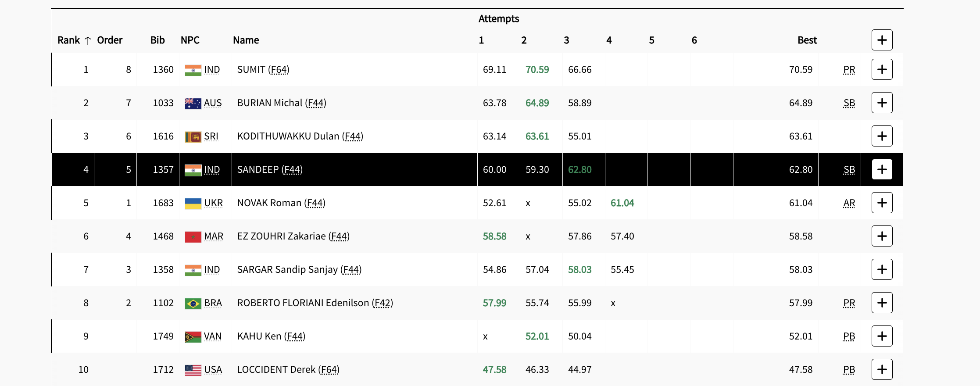Expand KODITHUWAKKU Dulan row details

pos(882,136)
